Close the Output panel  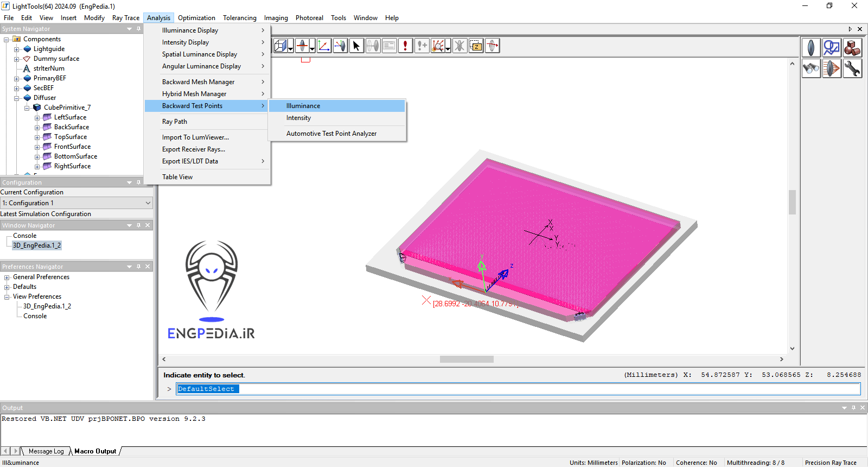863,408
